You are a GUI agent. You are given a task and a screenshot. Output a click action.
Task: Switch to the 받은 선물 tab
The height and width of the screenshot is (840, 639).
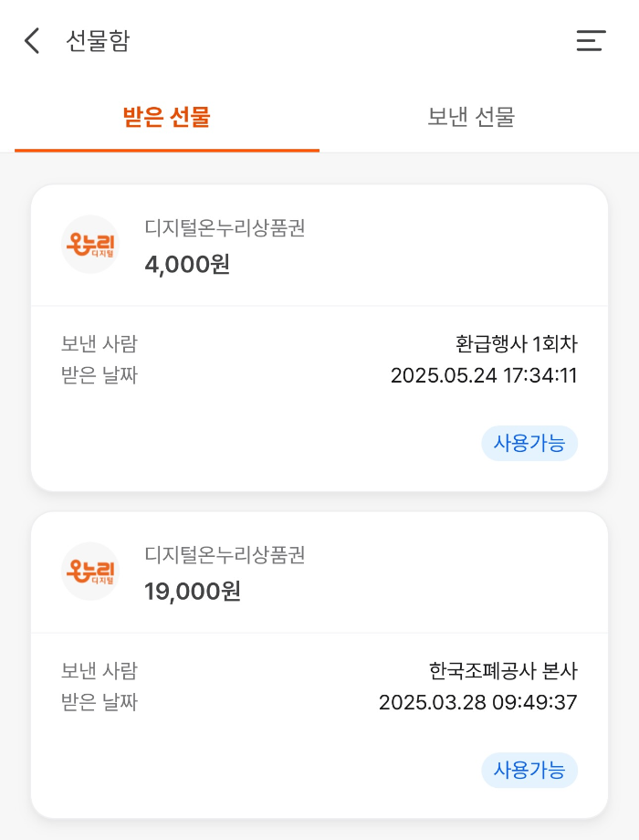pos(167,117)
